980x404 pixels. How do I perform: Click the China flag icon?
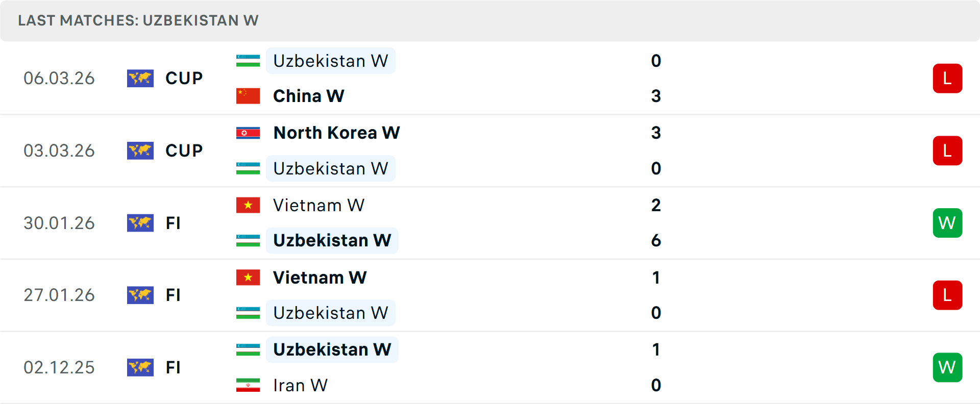click(x=248, y=96)
